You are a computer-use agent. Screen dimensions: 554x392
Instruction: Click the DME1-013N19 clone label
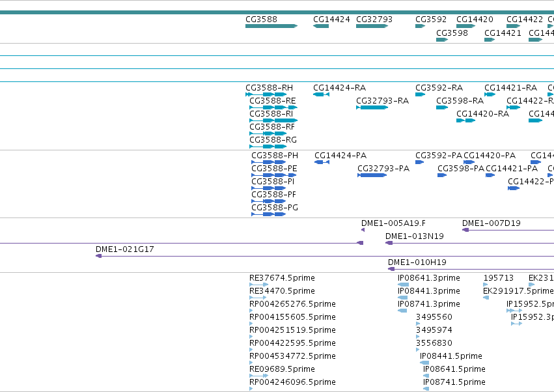415,236
